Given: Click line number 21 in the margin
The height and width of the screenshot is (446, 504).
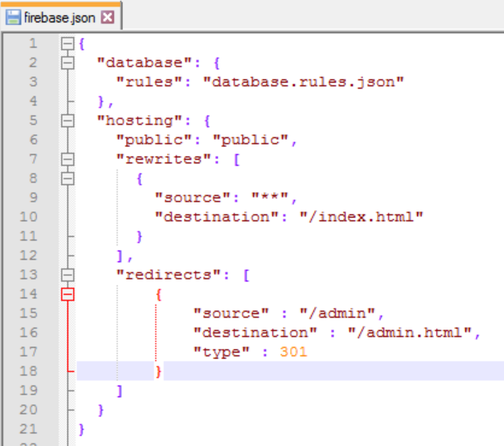Looking at the screenshot, I should point(29,429).
